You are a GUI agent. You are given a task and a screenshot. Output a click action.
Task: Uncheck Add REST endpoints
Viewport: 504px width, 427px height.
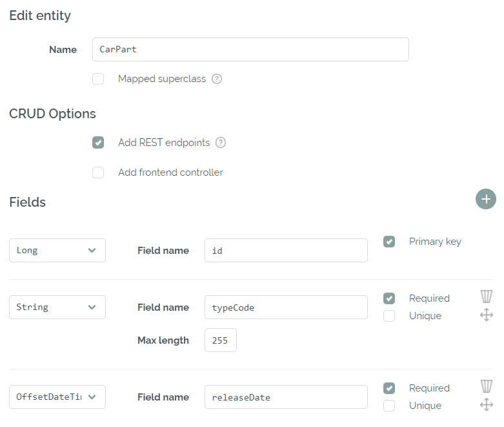pyautogui.click(x=98, y=143)
